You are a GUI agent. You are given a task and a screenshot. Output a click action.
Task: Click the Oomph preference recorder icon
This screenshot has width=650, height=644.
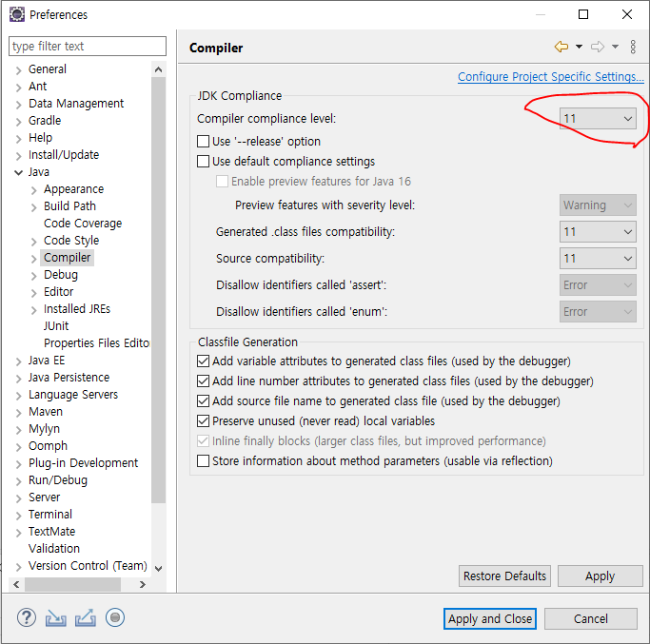click(x=115, y=617)
